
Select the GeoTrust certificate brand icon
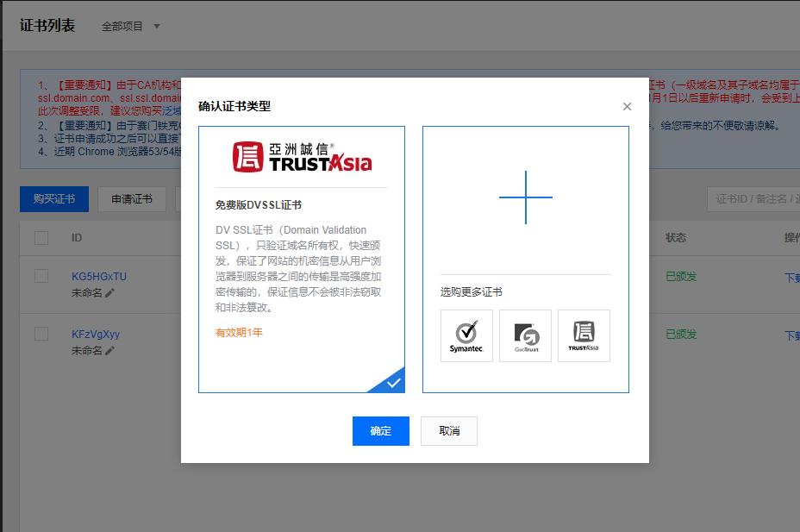tap(526, 335)
